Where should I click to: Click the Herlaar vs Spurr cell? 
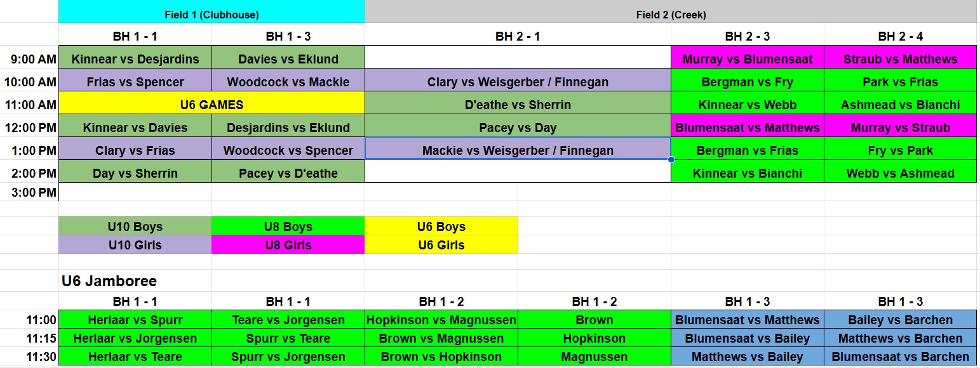pyautogui.click(x=135, y=320)
